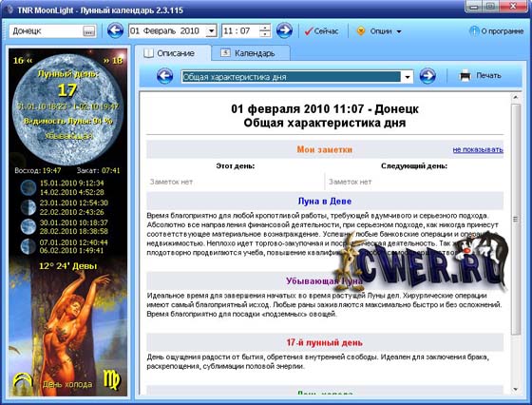Click the Печать print button

click(x=481, y=75)
